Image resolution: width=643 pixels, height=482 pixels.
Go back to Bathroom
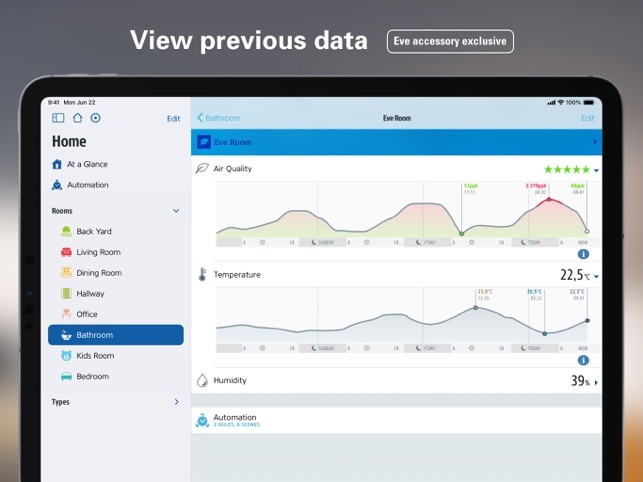[219, 118]
